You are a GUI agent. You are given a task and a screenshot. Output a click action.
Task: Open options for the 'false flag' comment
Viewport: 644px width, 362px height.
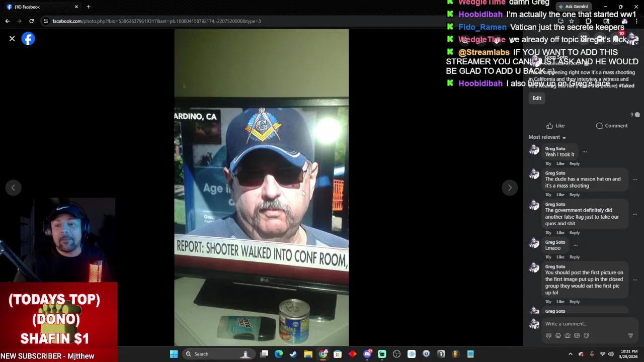[634, 214]
